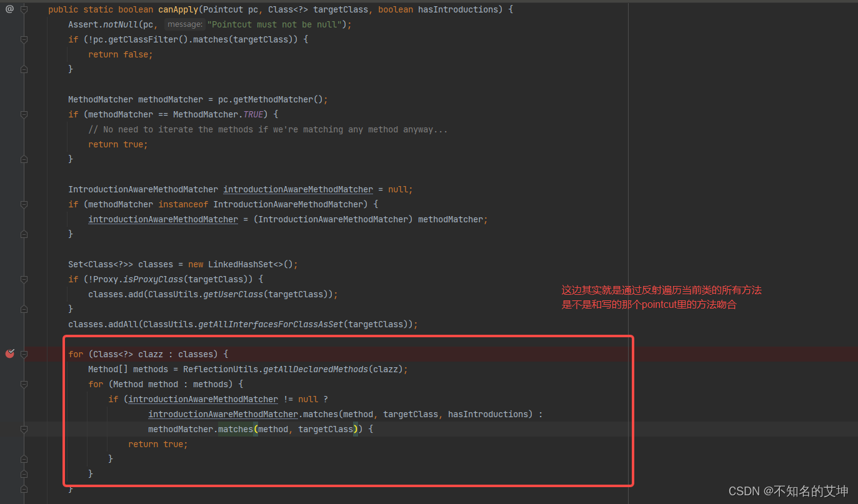Collapse the canApply method fold marker
The width and height of the screenshot is (858, 504).
tap(24, 9)
